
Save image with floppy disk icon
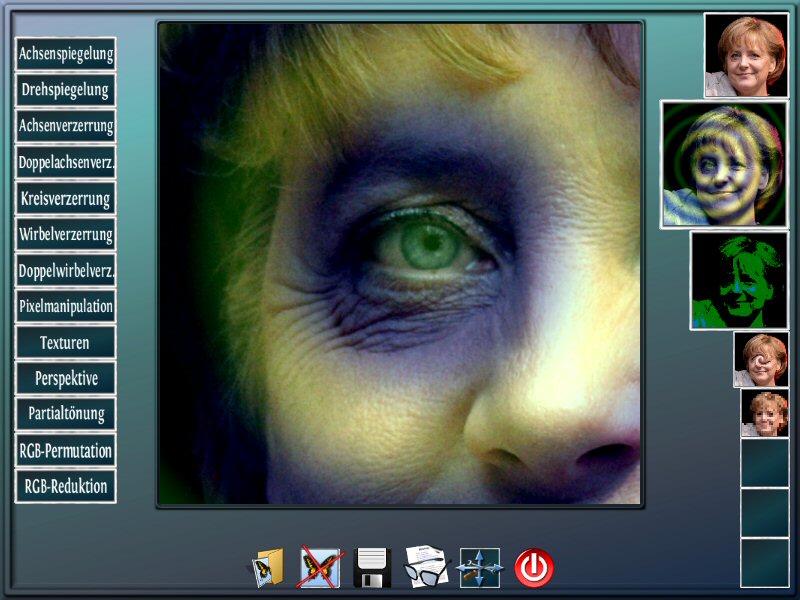click(372, 567)
